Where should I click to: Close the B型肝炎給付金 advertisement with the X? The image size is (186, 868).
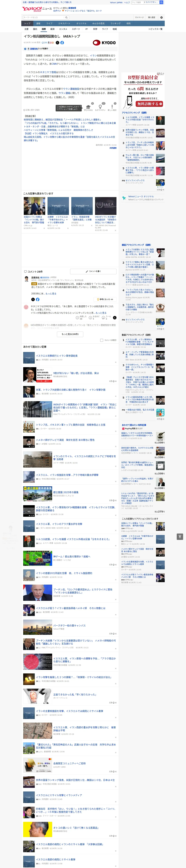pyautogui.click(x=163, y=73)
